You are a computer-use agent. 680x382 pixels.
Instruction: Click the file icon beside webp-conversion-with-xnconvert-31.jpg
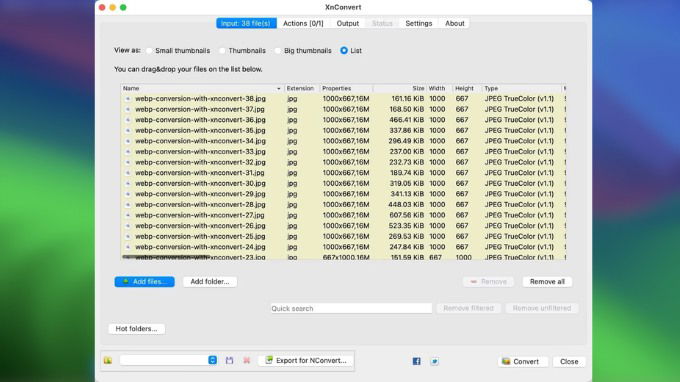coord(128,173)
